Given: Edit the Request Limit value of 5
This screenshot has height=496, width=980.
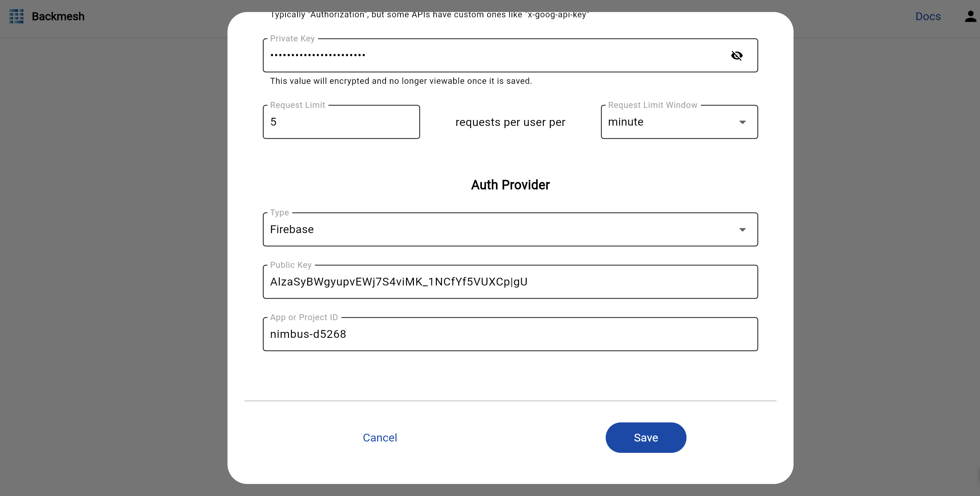Looking at the screenshot, I should (x=341, y=122).
